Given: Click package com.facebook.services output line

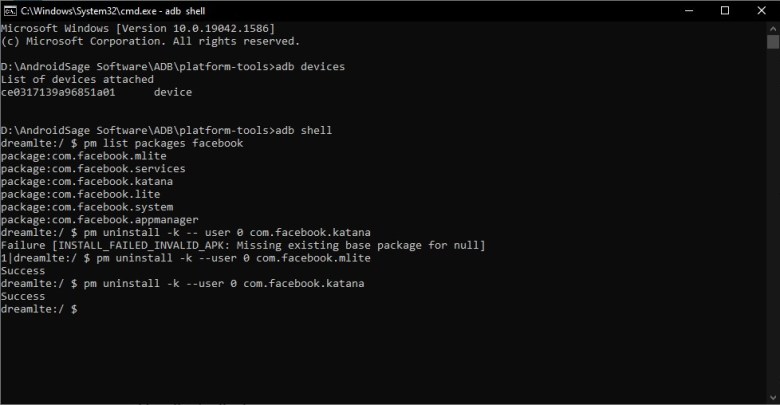Looking at the screenshot, I should click(93, 169).
